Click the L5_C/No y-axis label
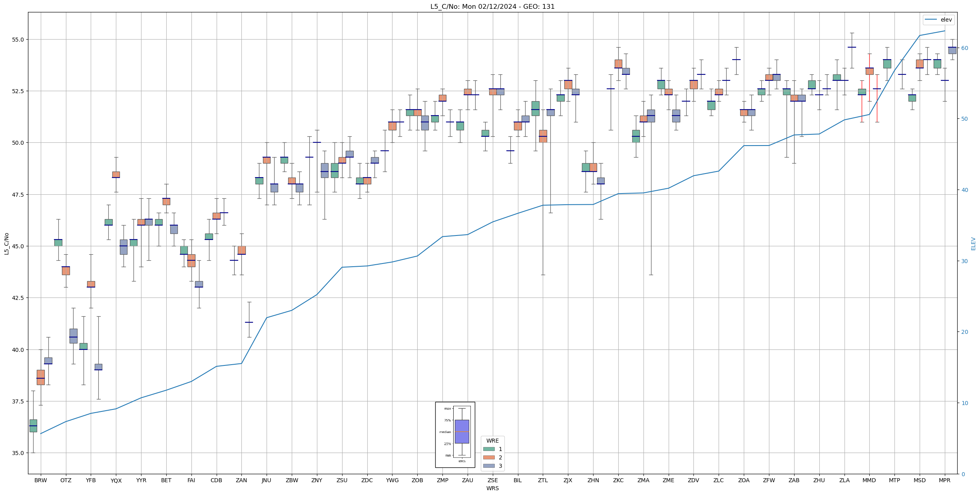Screen dimensions: 980x495 coord(6,244)
